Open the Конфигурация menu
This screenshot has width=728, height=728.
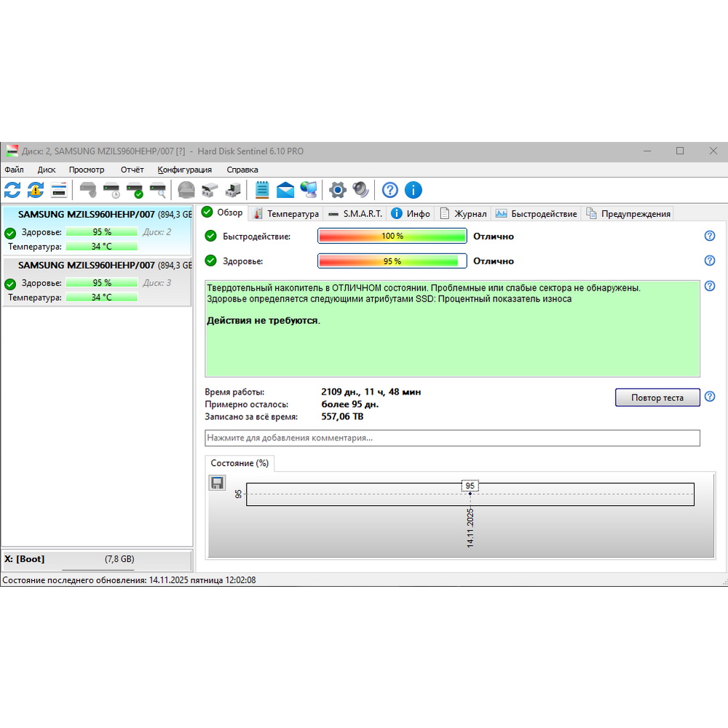coord(184,170)
